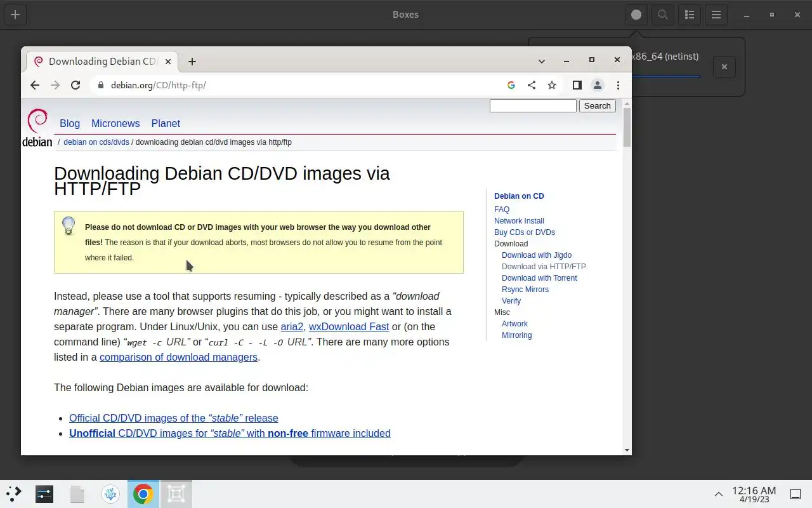Open aria2 link
Screen dimensions: 812x508
tap(292, 326)
